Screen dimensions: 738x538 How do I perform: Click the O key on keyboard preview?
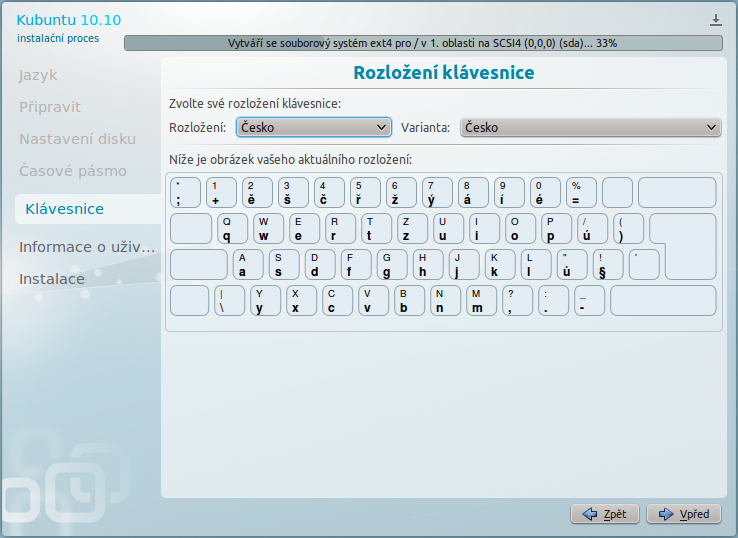521,229
